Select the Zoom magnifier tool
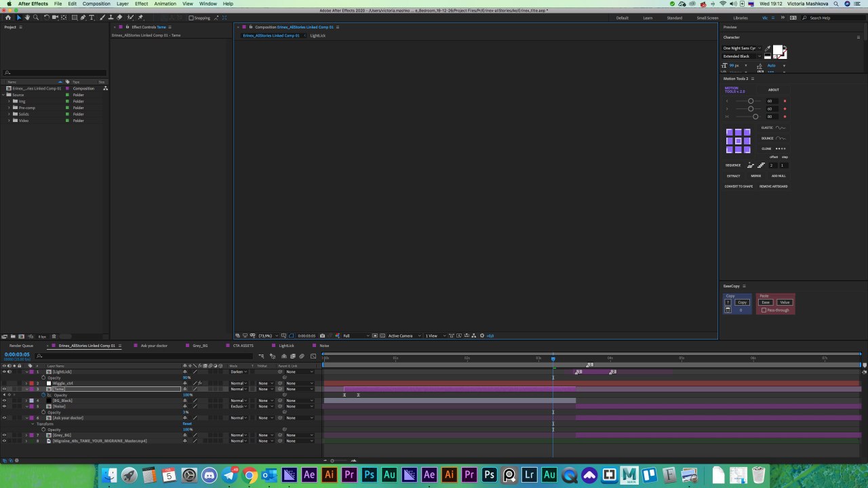The width and height of the screenshot is (868, 488). 36,17
